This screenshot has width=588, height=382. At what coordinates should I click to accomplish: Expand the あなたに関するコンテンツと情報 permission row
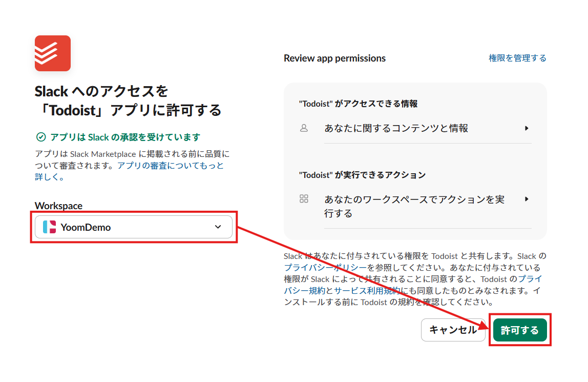428,128
